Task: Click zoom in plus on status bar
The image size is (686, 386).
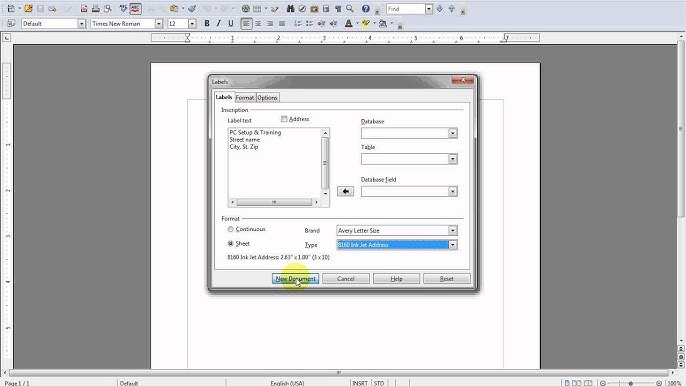Action: [x=659, y=383]
